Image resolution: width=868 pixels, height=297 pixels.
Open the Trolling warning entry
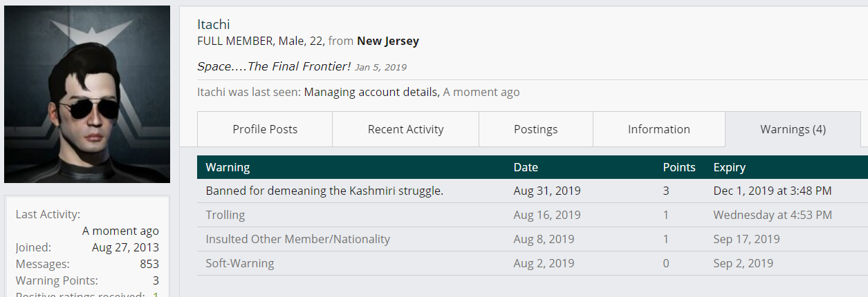225,215
